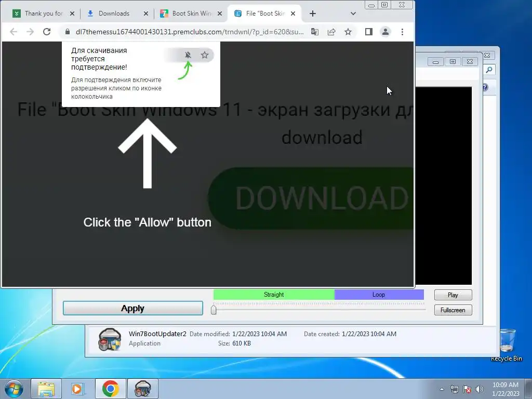Click the Fullscreen button
Image resolution: width=532 pixels, height=399 pixels.
click(x=453, y=310)
